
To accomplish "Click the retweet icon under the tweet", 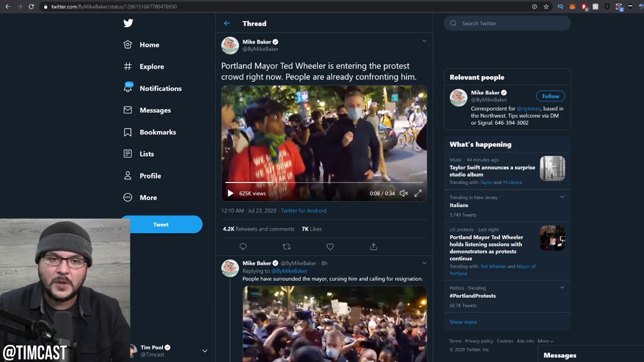I will 286,247.
